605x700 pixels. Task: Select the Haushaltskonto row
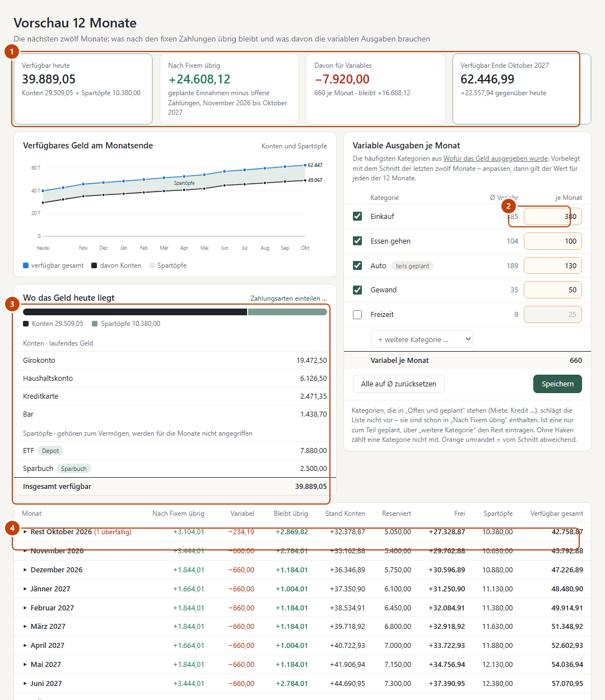tap(175, 379)
